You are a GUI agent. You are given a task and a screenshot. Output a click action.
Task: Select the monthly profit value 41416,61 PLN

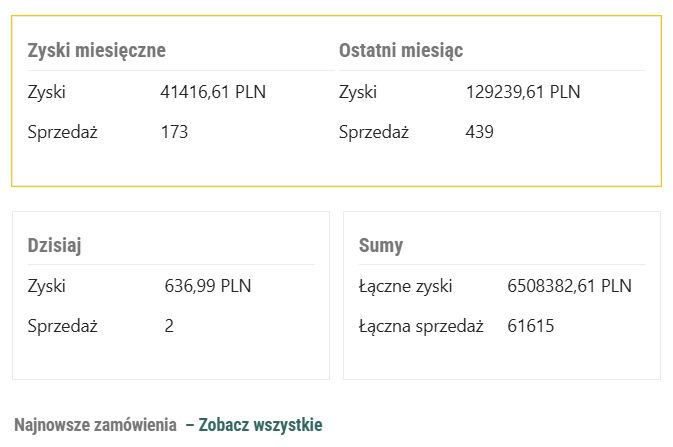[x=213, y=93]
